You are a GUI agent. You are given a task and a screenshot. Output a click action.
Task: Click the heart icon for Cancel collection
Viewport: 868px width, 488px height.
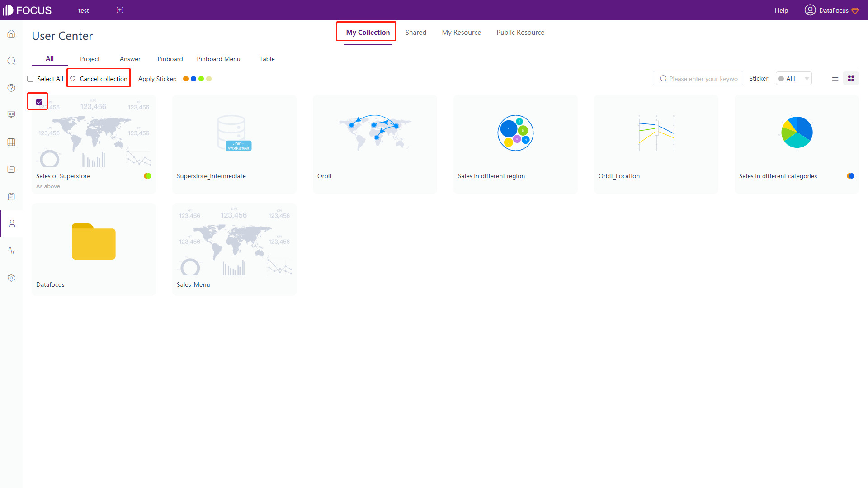point(73,79)
